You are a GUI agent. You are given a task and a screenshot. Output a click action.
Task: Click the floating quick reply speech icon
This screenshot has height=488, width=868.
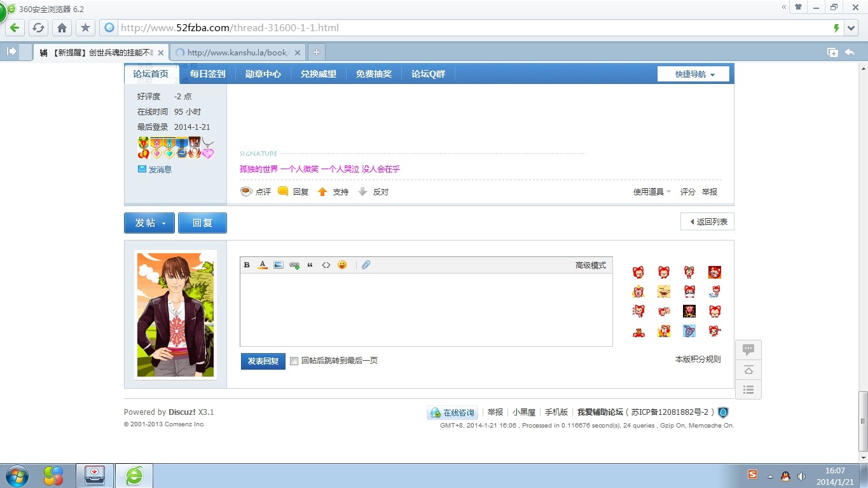pyautogui.click(x=748, y=349)
